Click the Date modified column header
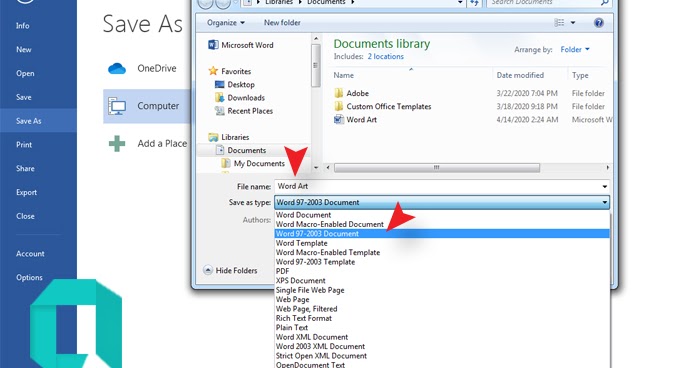 pyautogui.click(x=520, y=75)
